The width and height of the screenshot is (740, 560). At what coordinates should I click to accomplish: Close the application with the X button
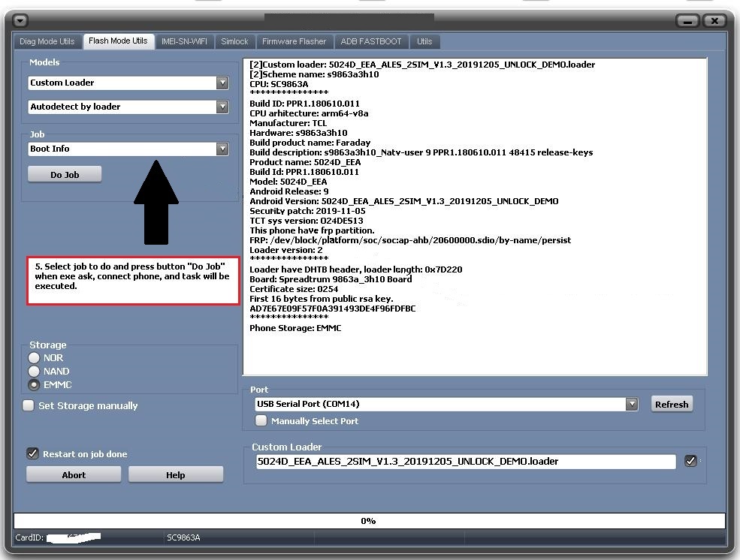[x=714, y=20]
